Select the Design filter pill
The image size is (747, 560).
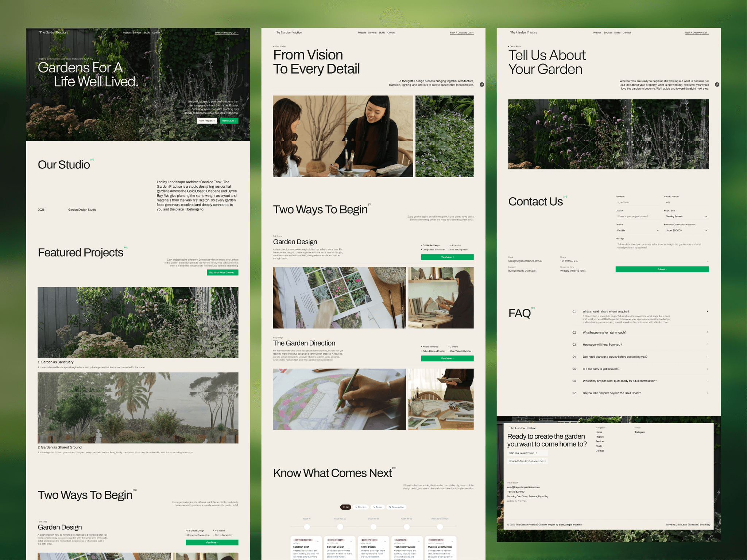point(378,507)
